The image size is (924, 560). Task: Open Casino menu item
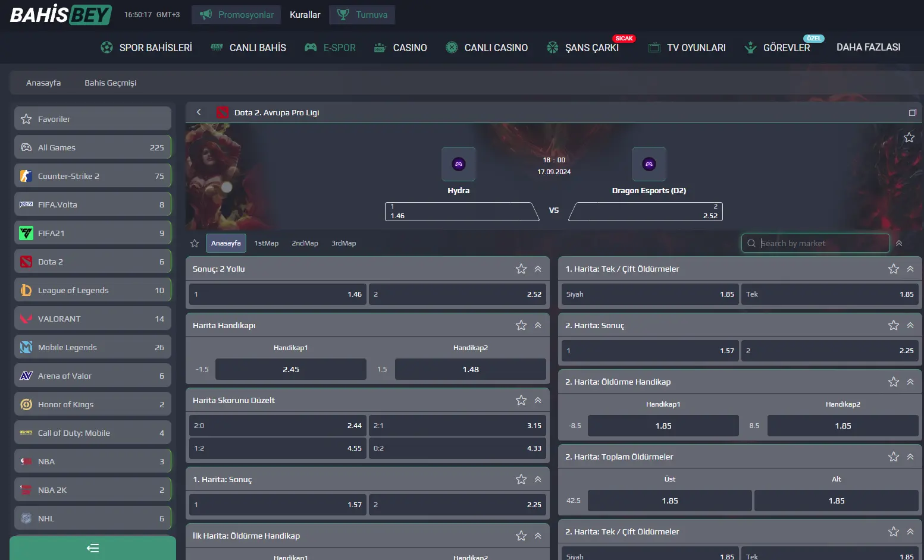click(x=400, y=48)
